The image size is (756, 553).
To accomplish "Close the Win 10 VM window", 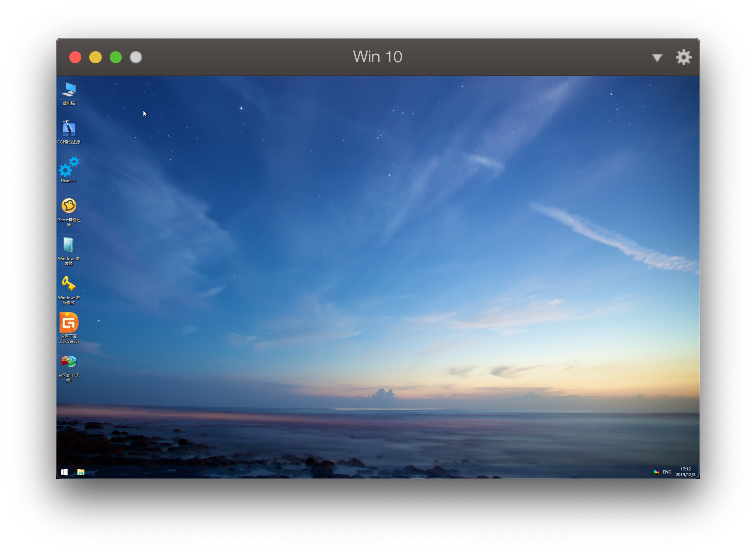I will (75, 57).
